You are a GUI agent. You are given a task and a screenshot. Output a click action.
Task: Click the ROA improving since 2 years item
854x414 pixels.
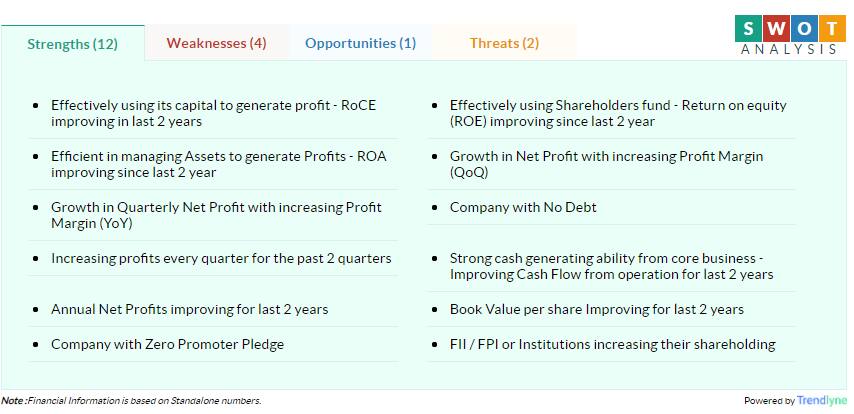(214, 165)
